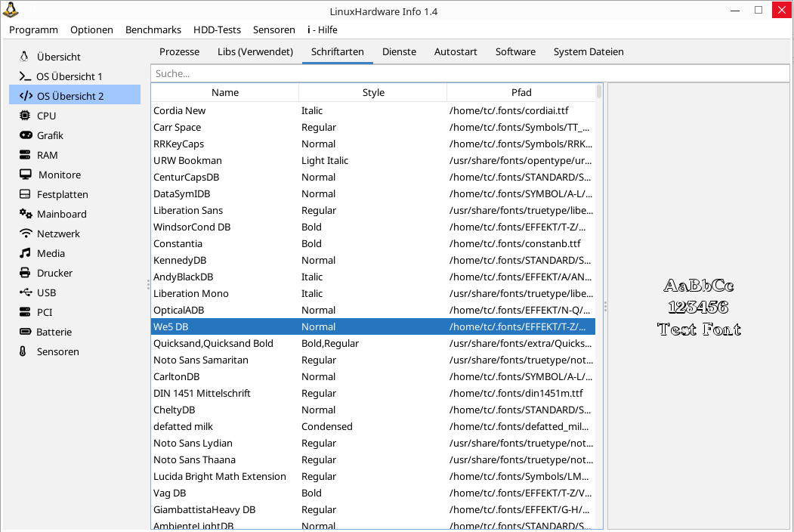
Task: Select the CenturCapsDB font row
Action: (373, 178)
